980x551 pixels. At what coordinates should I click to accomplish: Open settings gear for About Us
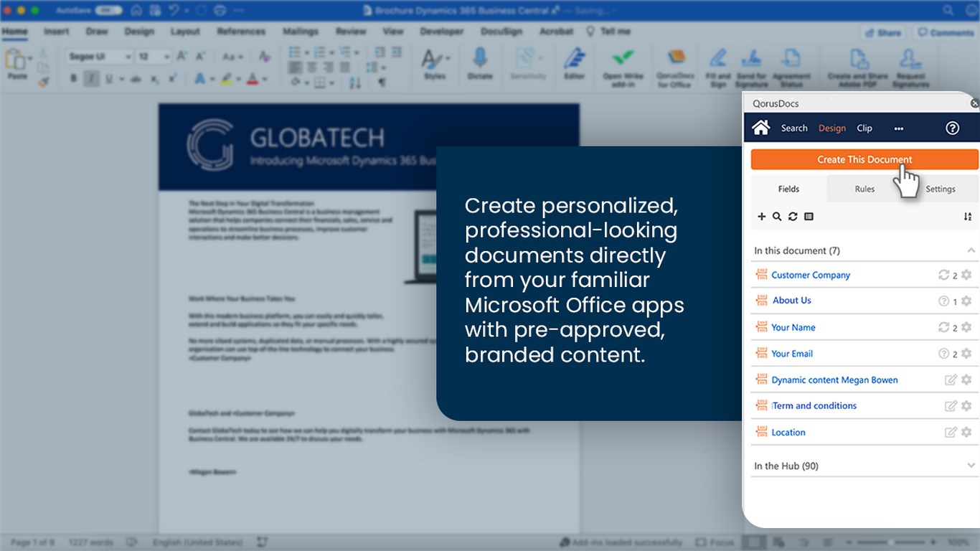(x=966, y=301)
